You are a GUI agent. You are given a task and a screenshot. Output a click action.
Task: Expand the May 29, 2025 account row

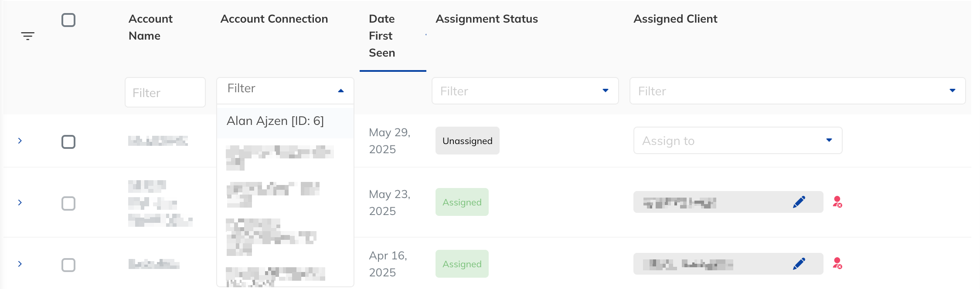(20, 141)
